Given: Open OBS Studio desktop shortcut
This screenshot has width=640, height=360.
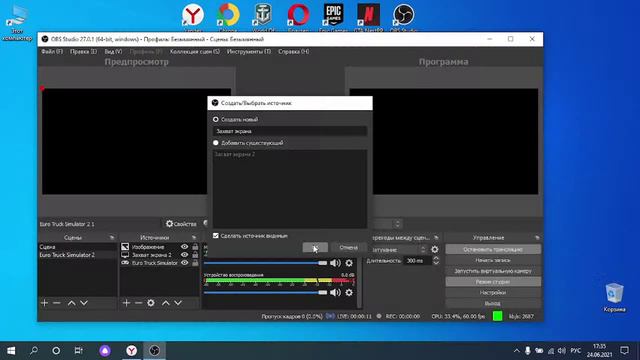Looking at the screenshot, I should point(403,17).
